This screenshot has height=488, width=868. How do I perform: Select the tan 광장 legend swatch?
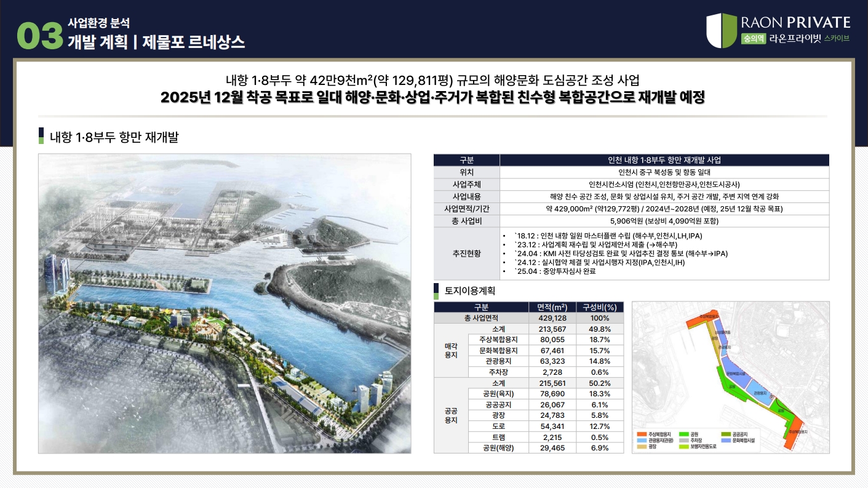pos(642,447)
